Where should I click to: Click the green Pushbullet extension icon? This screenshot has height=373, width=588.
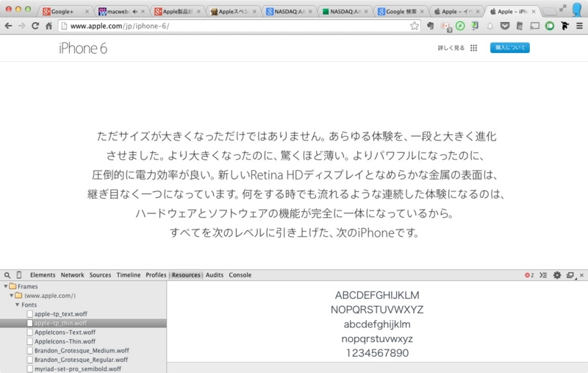pyautogui.click(x=550, y=26)
